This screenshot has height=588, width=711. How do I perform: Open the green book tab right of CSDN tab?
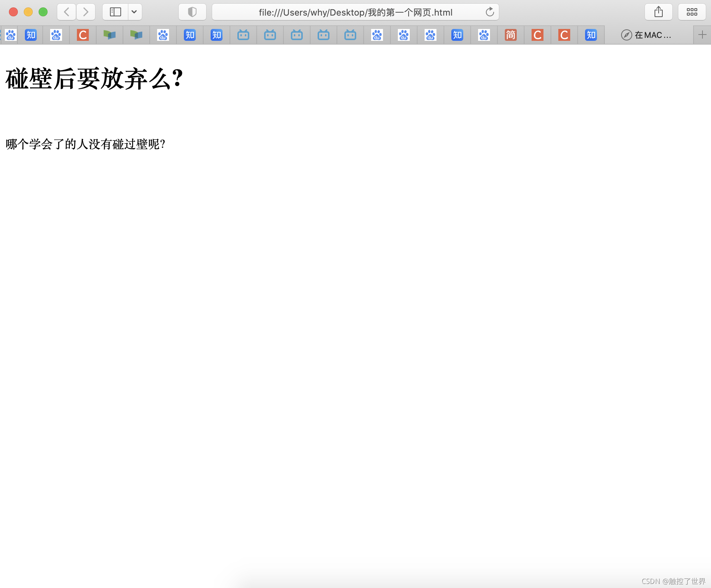110,35
